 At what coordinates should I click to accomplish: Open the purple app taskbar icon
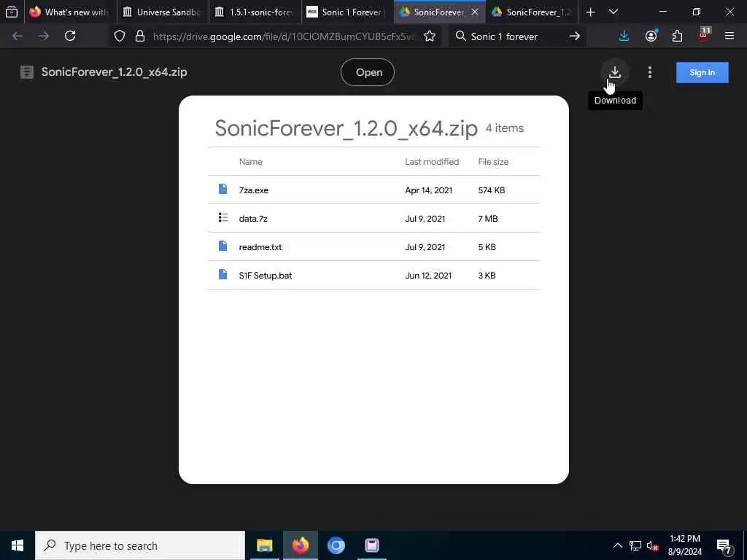(x=371, y=545)
